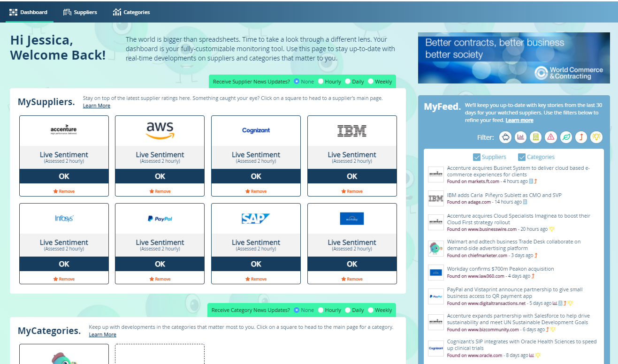Click the Workday logo in MySuppliers
Screen dimensions: 618x364
click(352, 219)
